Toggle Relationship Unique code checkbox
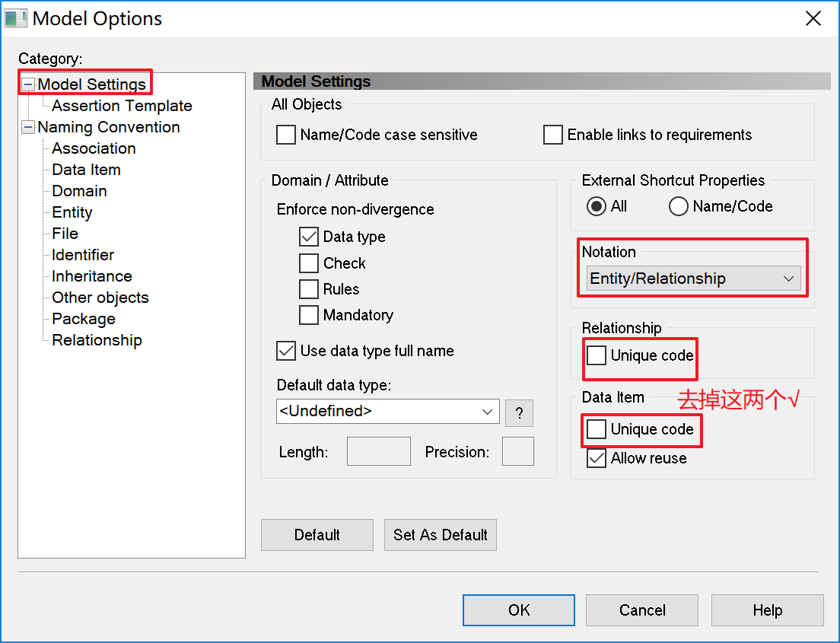 [597, 355]
